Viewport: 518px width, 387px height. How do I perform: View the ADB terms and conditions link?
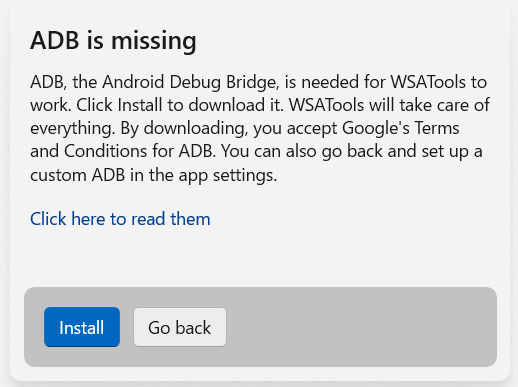tap(120, 219)
